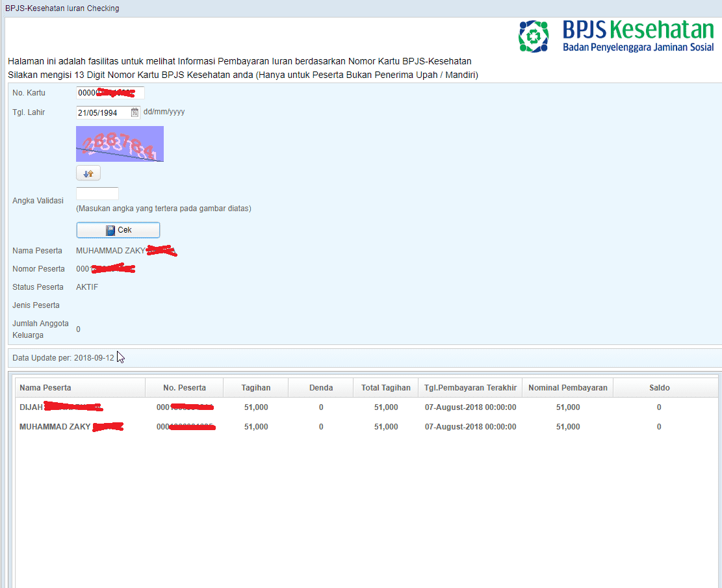Click Tagihan 51,000 in the DIJAH row
The image size is (722, 588).
pyautogui.click(x=256, y=407)
